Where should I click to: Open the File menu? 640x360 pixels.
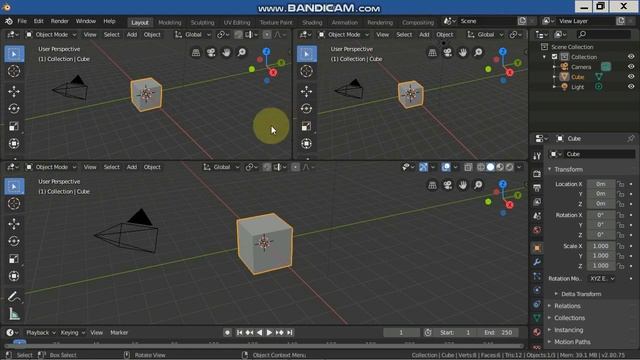[x=22, y=21]
